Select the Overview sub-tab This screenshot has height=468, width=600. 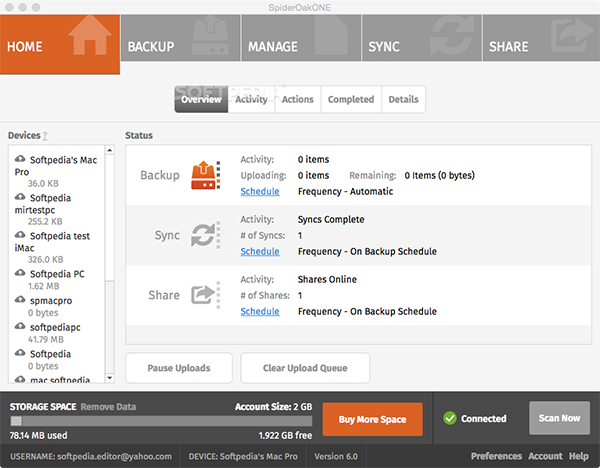pos(201,99)
